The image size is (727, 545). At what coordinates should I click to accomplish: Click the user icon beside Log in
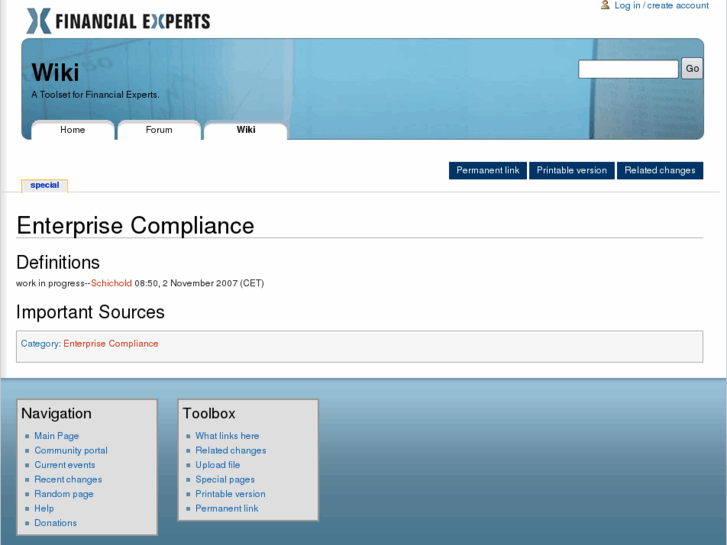pos(605,5)
